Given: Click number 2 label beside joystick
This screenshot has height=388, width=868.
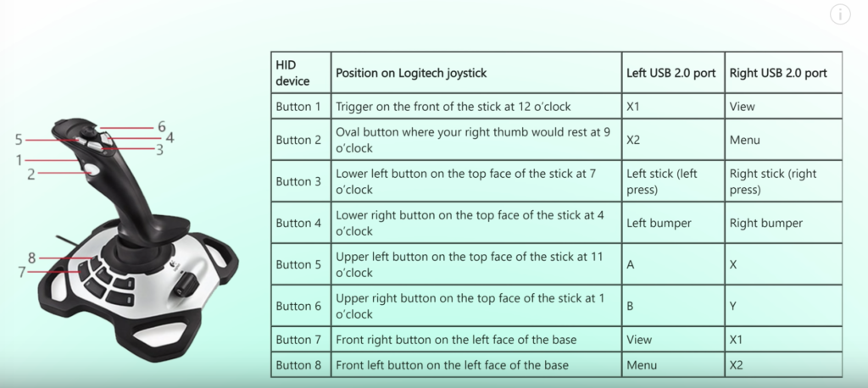Looking at the screenshot, I should coord(31,174).
